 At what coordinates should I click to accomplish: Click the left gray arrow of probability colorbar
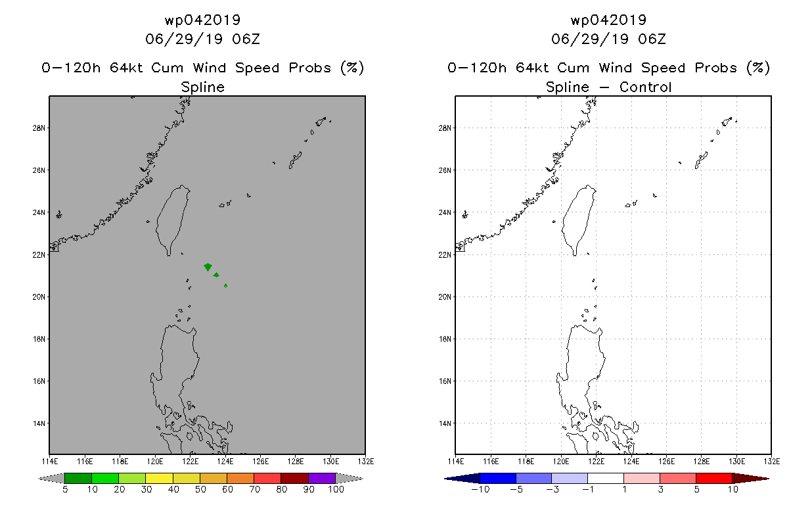click(52, 478)
